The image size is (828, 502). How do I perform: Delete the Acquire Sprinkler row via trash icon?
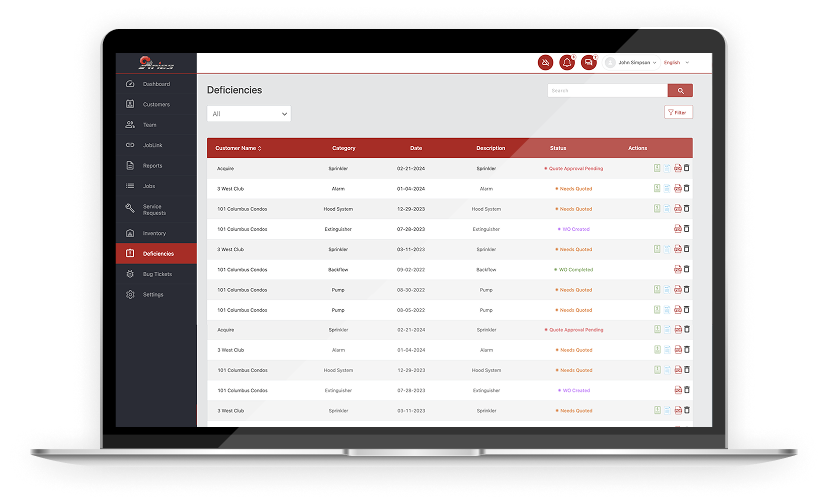coord(687,168)
